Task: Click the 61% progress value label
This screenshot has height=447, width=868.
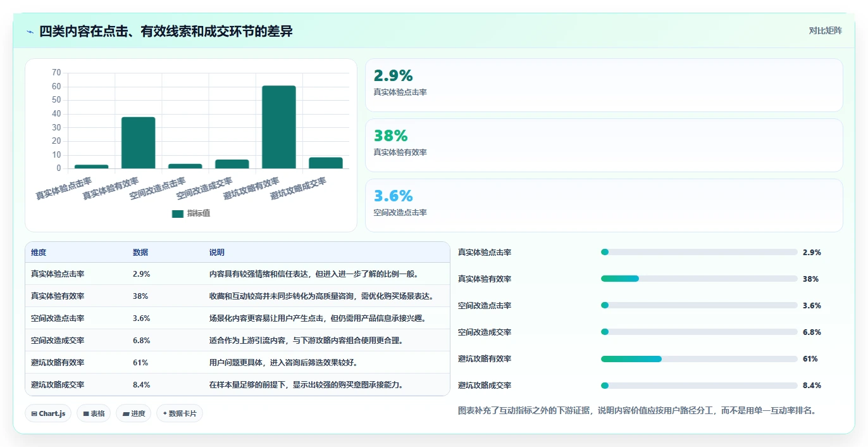Action: pos(810,359)
